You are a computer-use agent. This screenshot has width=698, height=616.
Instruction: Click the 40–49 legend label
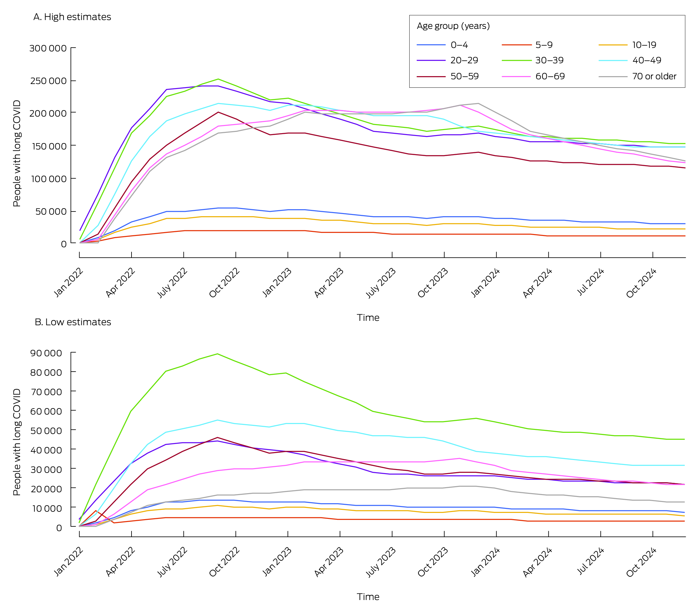tap(647, 60)
